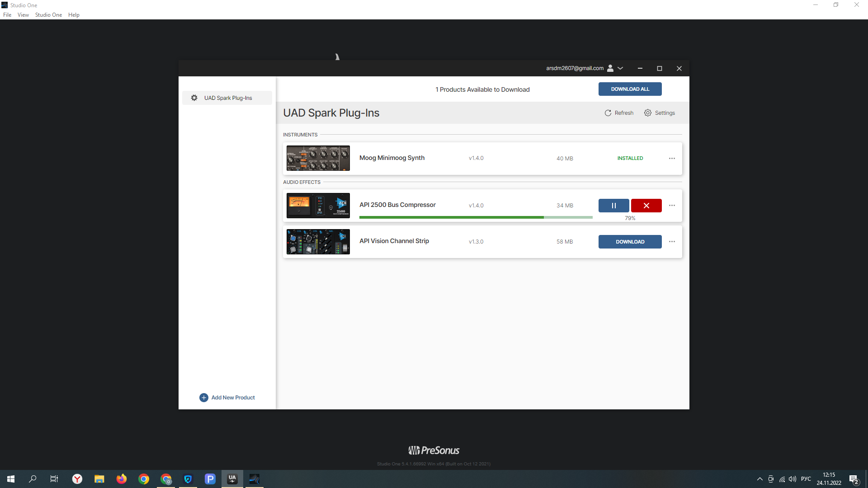Click the user account avatar icon
Image resolution: width=868 pixels, height=488 pixels.
coord(610,68)
